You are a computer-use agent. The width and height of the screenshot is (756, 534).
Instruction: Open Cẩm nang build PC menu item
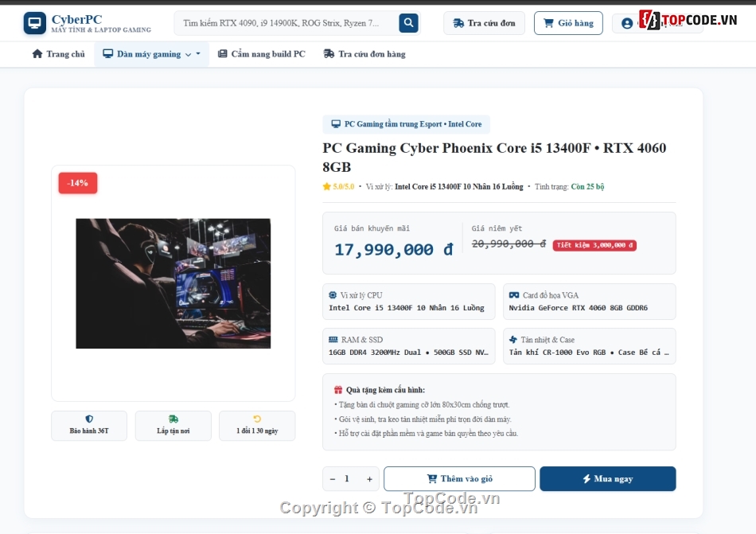261,54
